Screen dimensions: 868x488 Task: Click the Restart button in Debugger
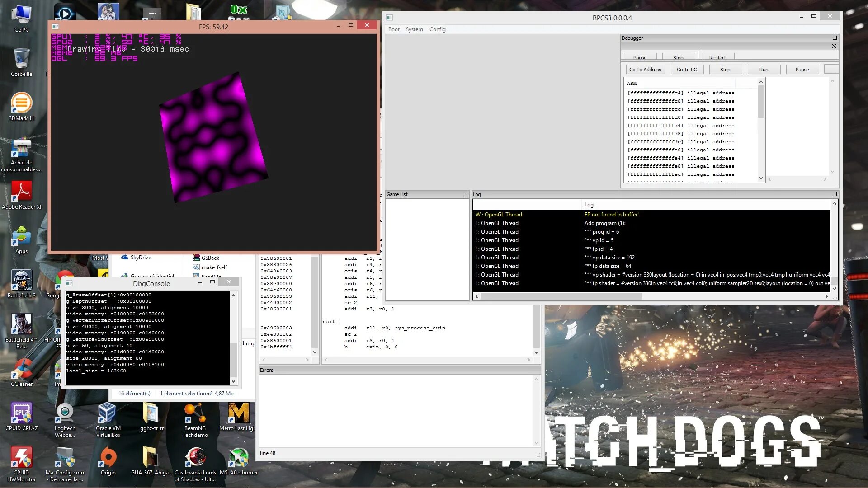pos(717,57)
